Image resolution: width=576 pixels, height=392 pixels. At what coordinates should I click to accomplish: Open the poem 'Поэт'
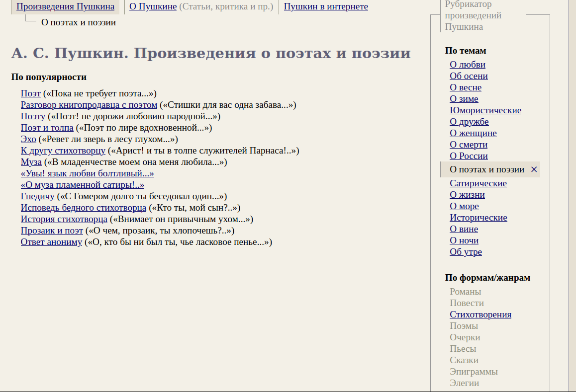pyautogui.click(x=31, y=93)
